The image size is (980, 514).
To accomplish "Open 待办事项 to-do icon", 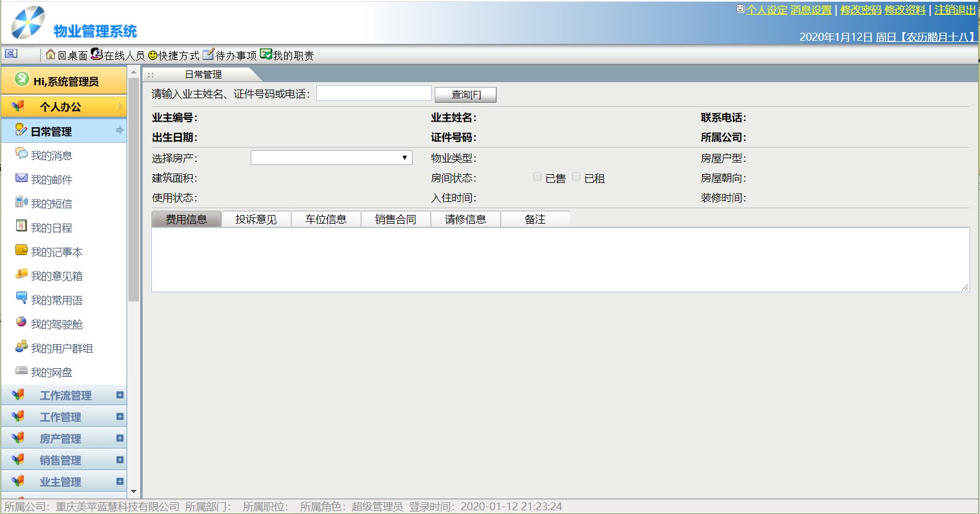I will click(208, 54).
